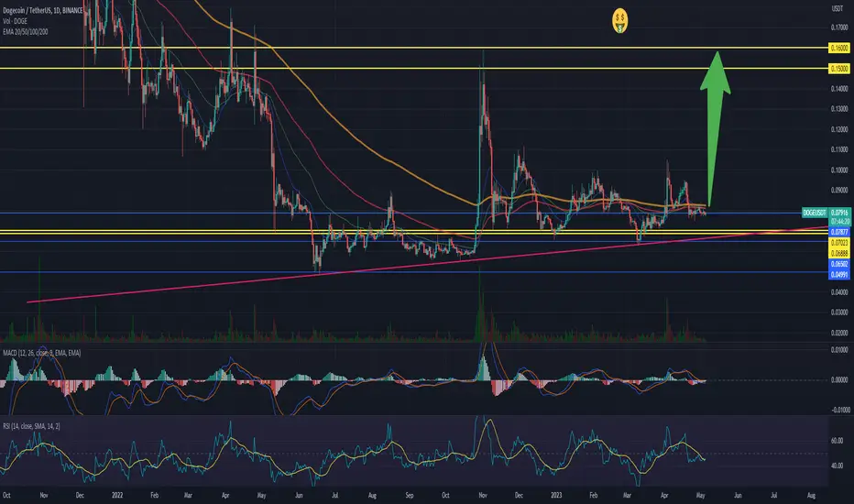Click the current price 0.07916 tag
The height and width of the screenshot is (504, 854).
[x=839, y=213]
